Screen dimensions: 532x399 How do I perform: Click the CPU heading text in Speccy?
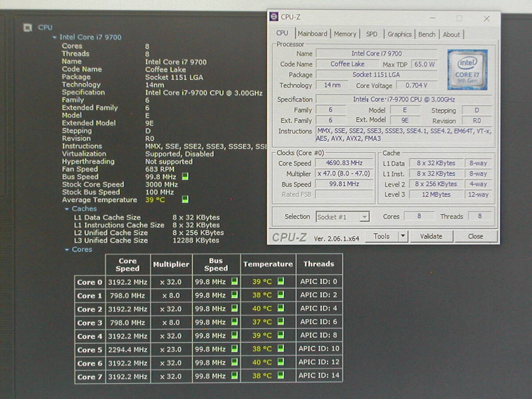tap(45, 27)
